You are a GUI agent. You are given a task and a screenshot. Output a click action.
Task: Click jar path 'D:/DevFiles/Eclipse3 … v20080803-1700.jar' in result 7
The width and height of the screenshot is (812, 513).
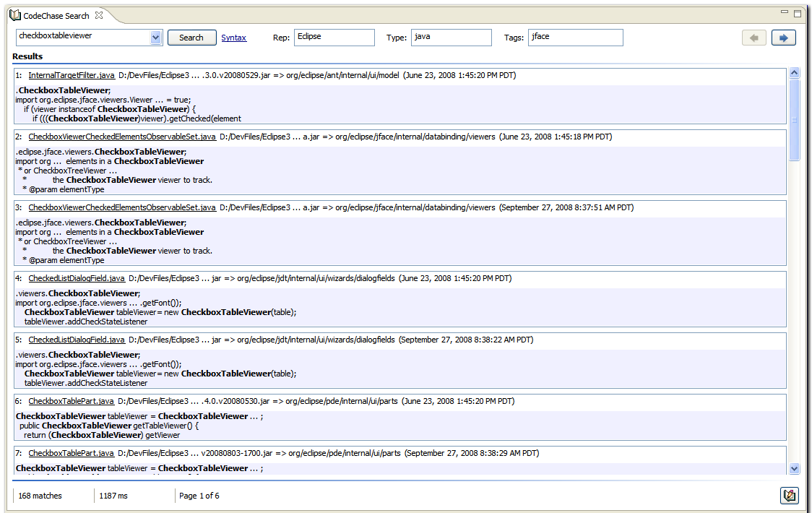195,453
